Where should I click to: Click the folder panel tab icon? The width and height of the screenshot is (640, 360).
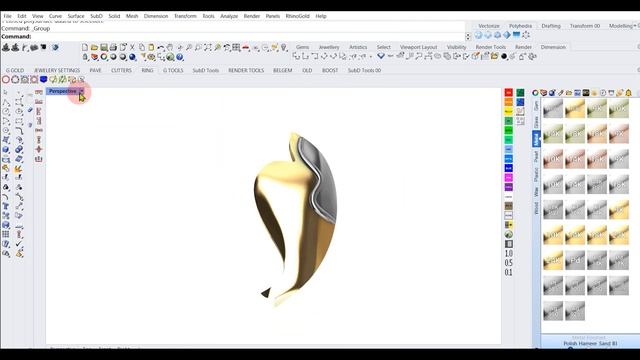click(x=569, y=93)
